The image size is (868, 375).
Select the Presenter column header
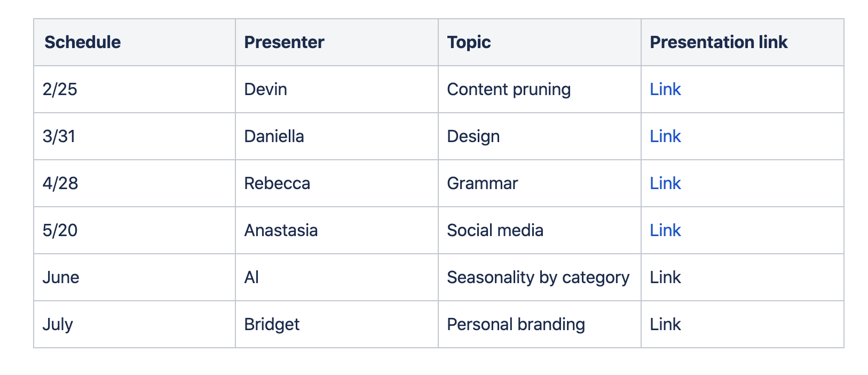pyautogui.click(x=284, y=42)
